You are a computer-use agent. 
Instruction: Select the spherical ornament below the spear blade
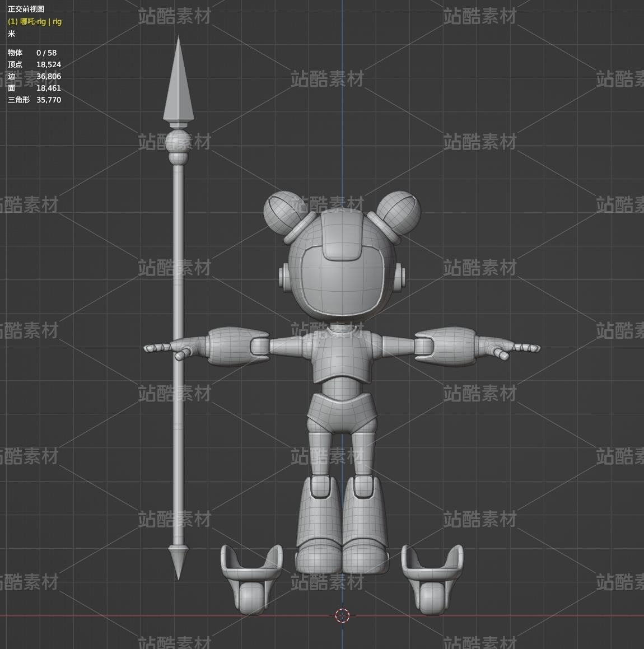pyautogui.click(x=179, y=143)
